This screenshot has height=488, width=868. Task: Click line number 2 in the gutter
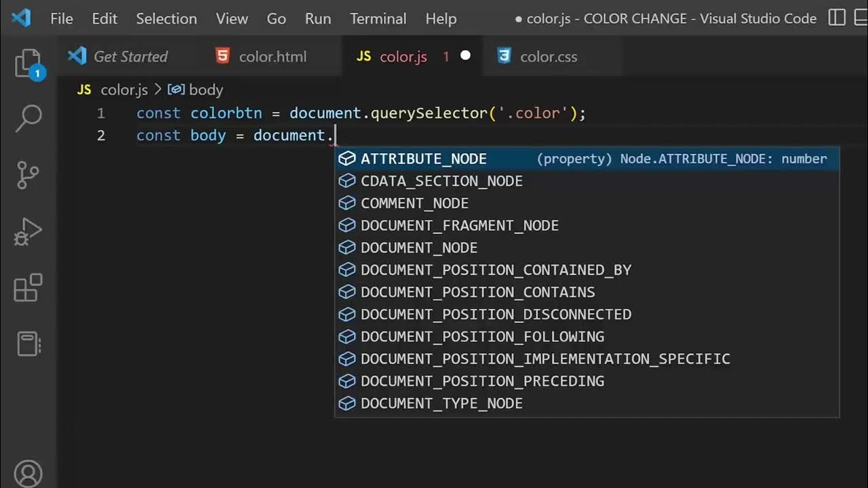coord(100,136)
